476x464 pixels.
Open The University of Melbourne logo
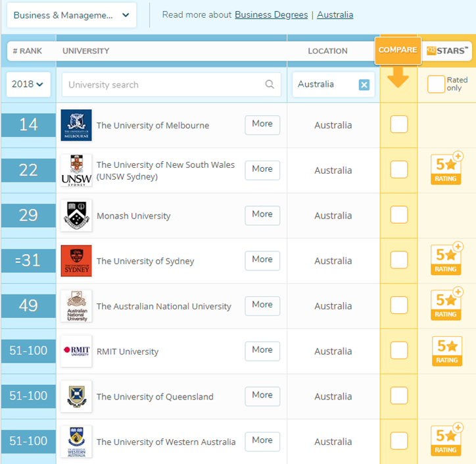click(76, 125)
